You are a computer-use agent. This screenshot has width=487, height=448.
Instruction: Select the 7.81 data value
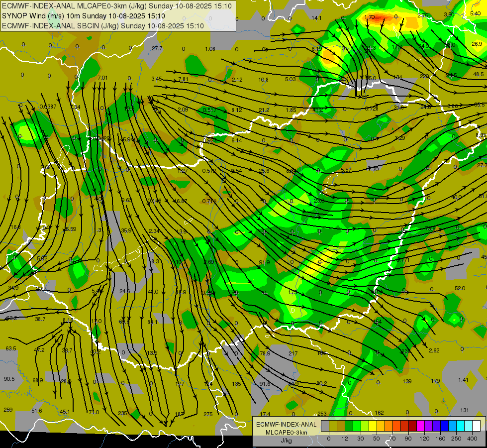point(183,79)
